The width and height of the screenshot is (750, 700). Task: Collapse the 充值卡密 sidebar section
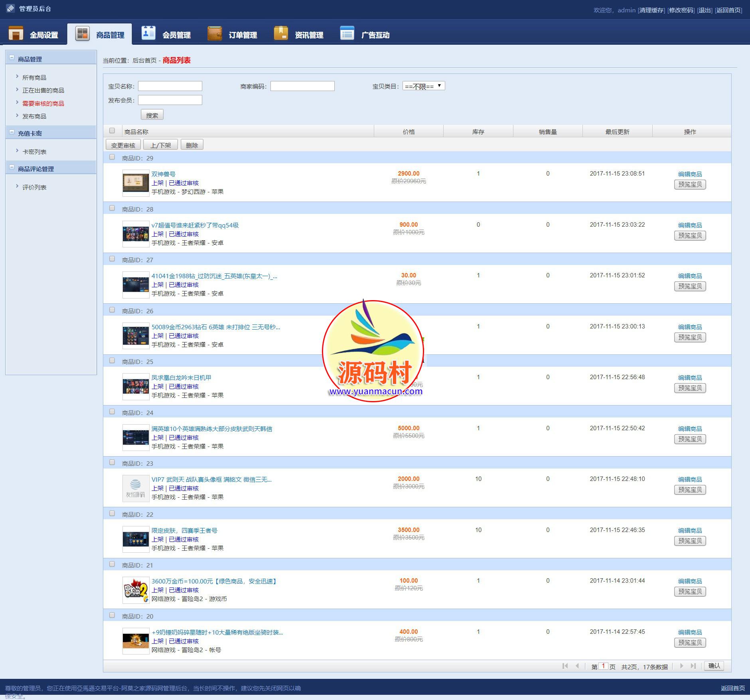(x=12, y=132)
